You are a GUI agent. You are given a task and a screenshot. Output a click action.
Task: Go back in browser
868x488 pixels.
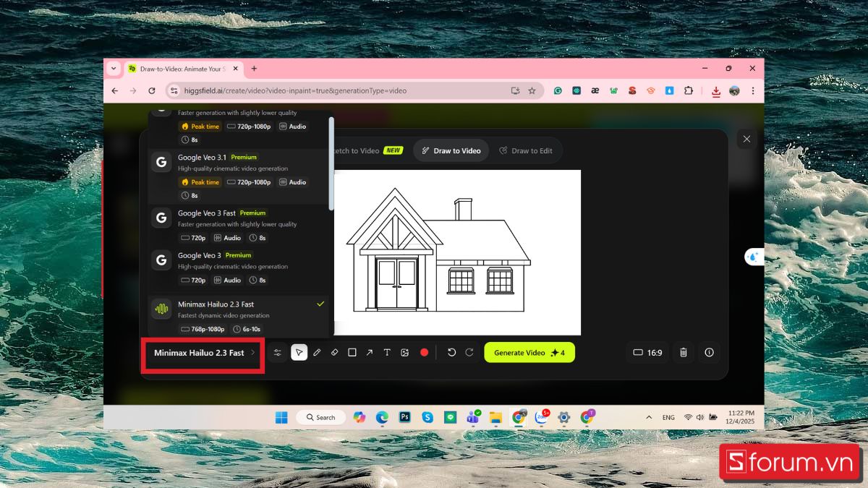[114, 91]
